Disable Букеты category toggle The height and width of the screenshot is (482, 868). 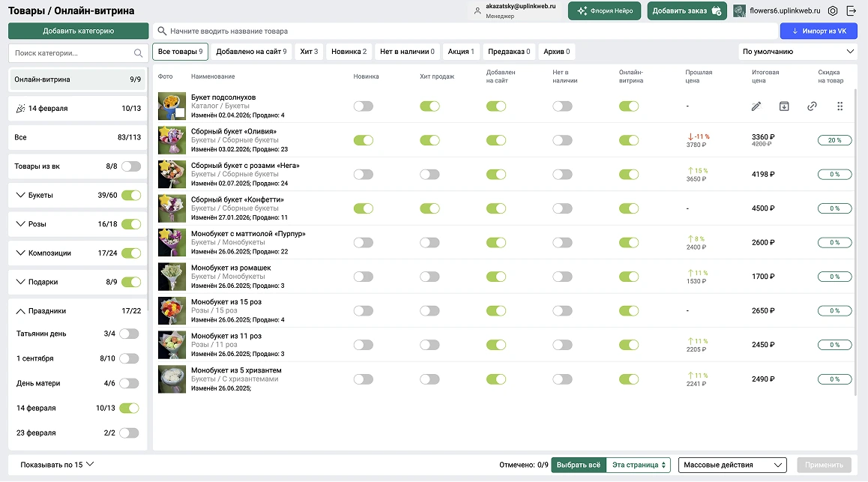(131, 196)
